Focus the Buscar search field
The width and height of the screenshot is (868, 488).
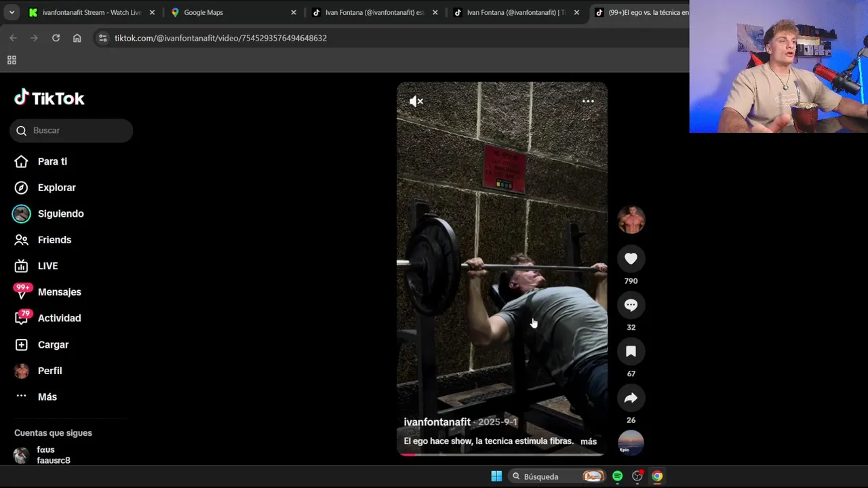(71, 130)
